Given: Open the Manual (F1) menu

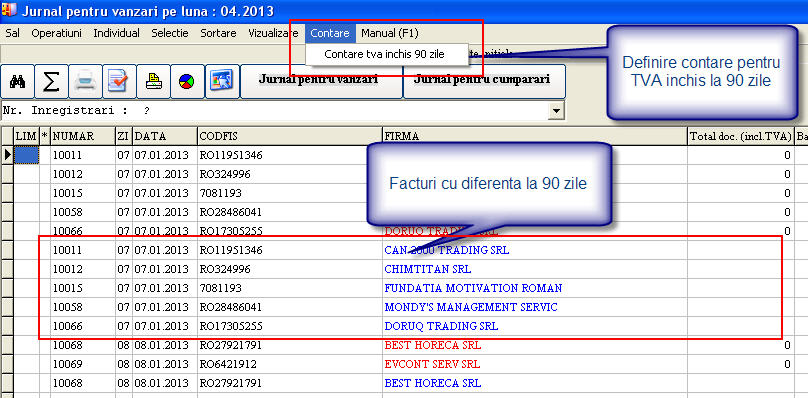Looking at the screenshot, I should pos(390,34).
